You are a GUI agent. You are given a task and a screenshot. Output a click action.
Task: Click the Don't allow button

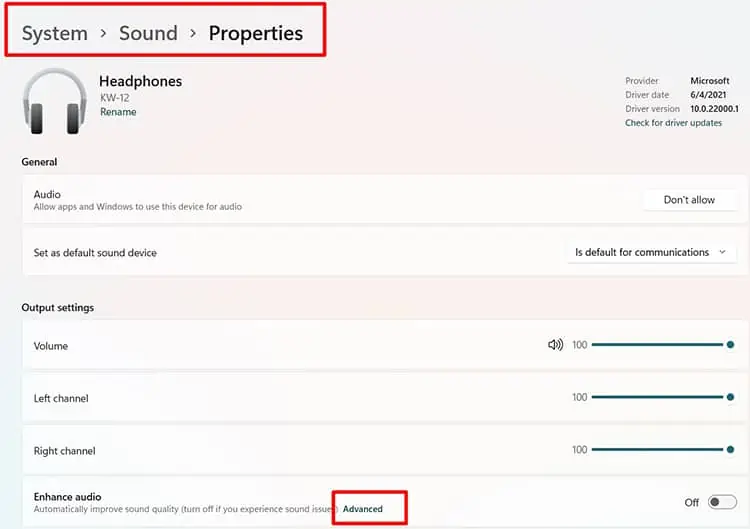click(x=689, y=200)
